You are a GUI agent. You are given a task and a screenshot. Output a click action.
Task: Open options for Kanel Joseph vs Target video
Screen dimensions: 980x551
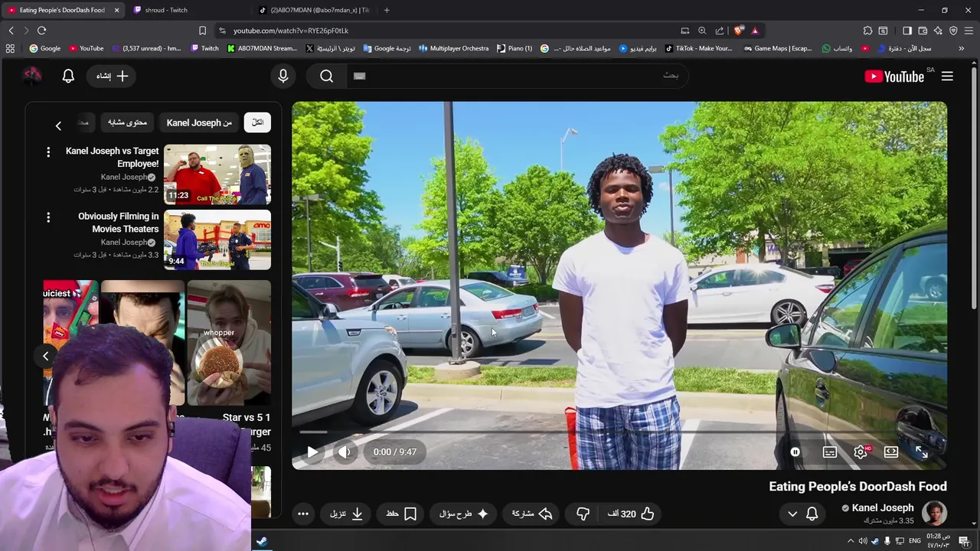[48, 152]
